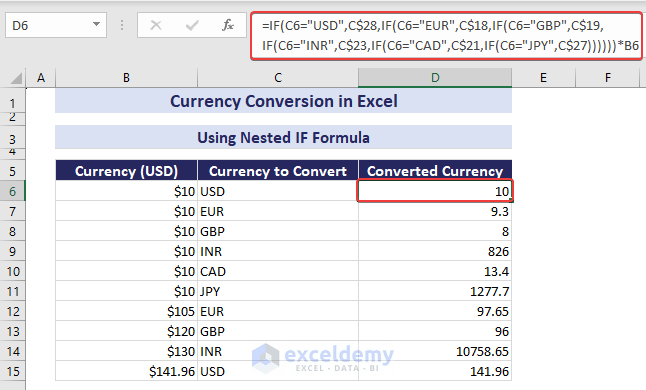The width and height of the screenshot is (646, 390).
Task: Select row 7 header
Action: 13,211
